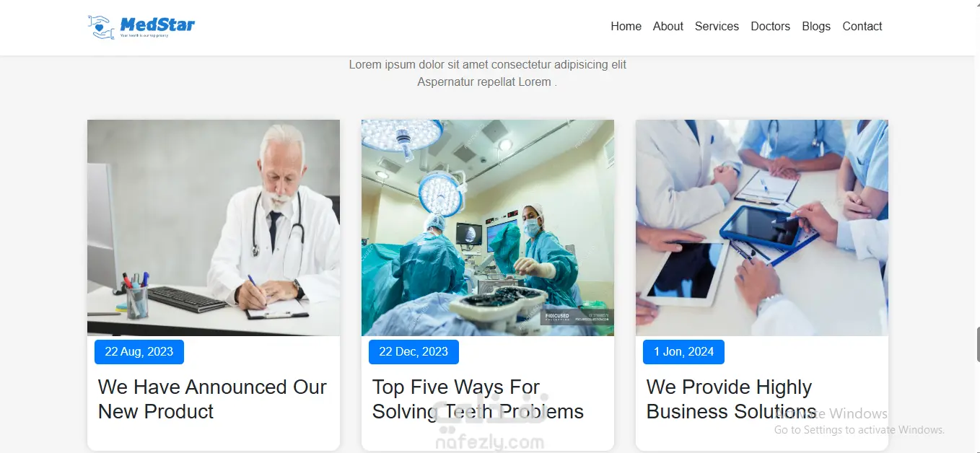Open the Contact link
The width and height of the screenshot is (980, 453).
(x=862, y=26)
